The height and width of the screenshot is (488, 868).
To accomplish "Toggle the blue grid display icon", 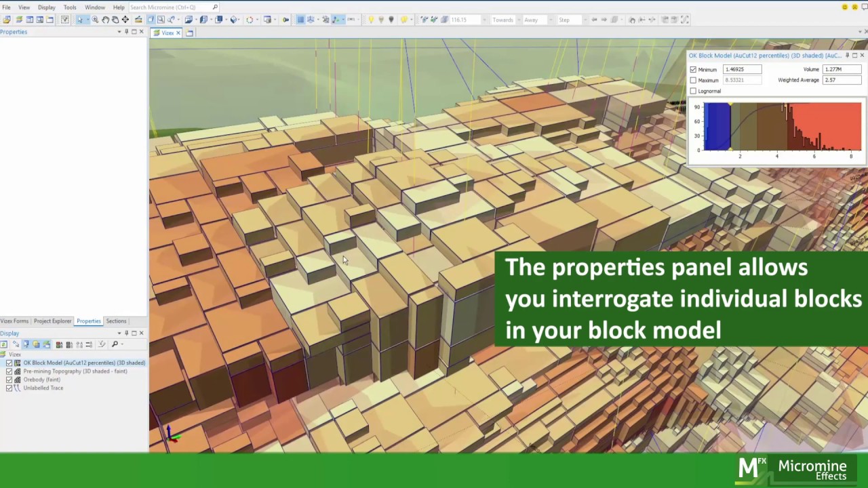I will tap(300, 20).
